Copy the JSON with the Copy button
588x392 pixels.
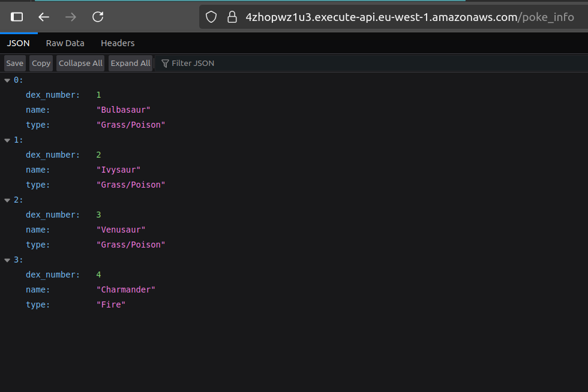tap(41, 64)
